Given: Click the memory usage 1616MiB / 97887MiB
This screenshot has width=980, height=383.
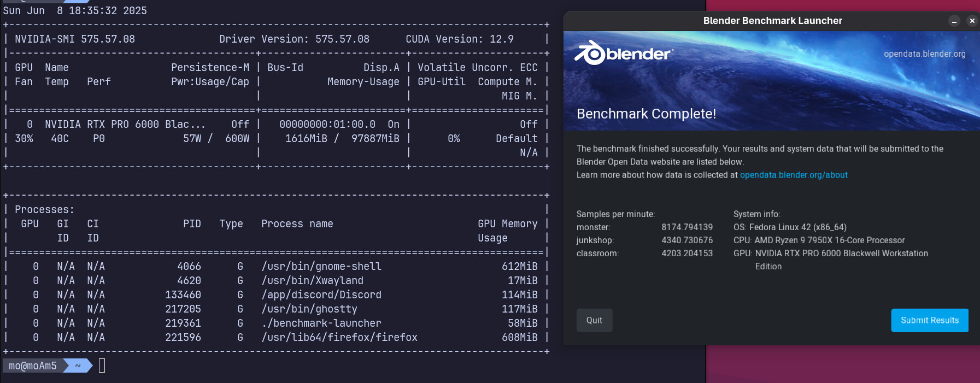Looking at the screenshot, I should 342,138.
